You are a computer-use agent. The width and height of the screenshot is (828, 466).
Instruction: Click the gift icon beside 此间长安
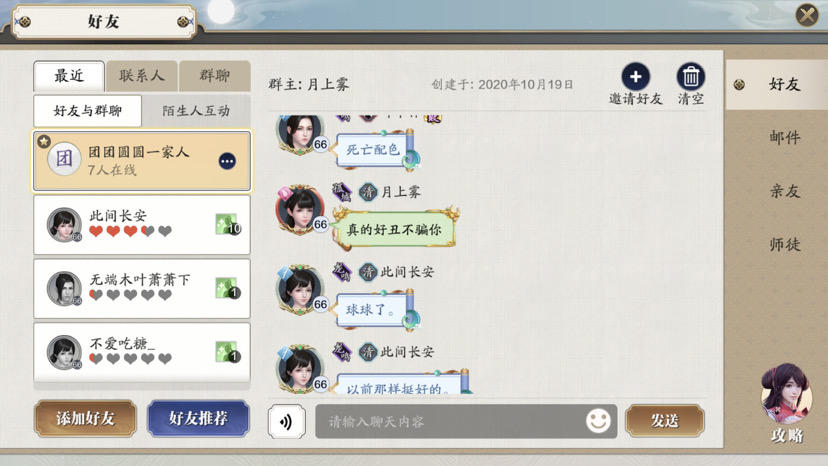[228, 225]
